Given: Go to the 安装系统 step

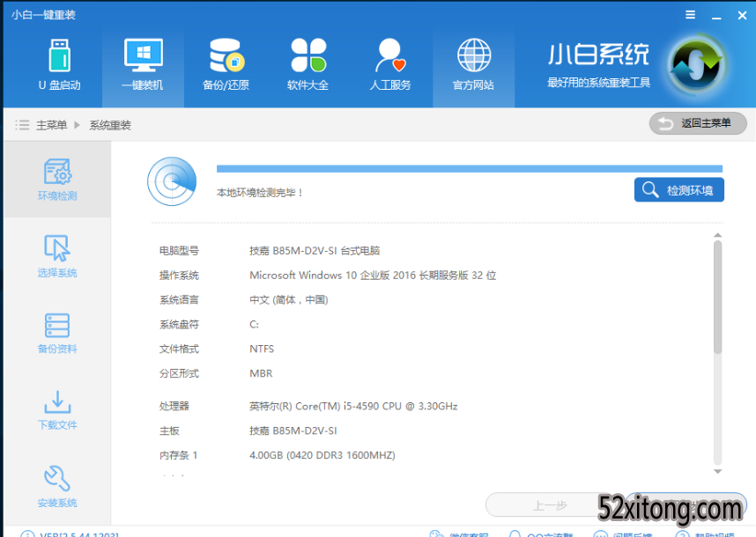Looking at the screenshot, I should 57,487.
